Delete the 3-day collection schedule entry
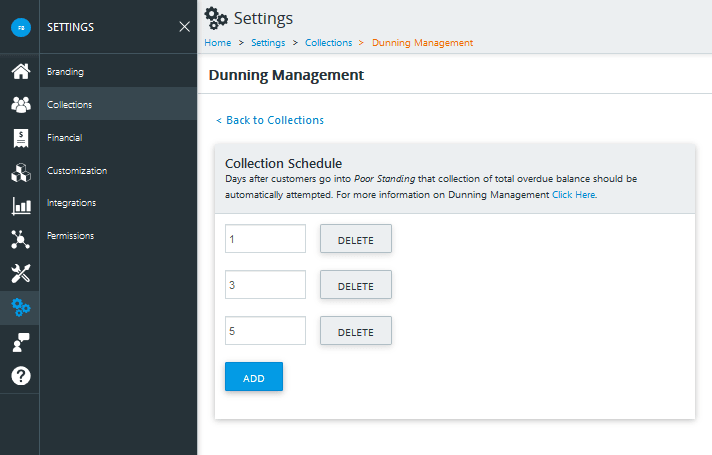 coord(356,285)
